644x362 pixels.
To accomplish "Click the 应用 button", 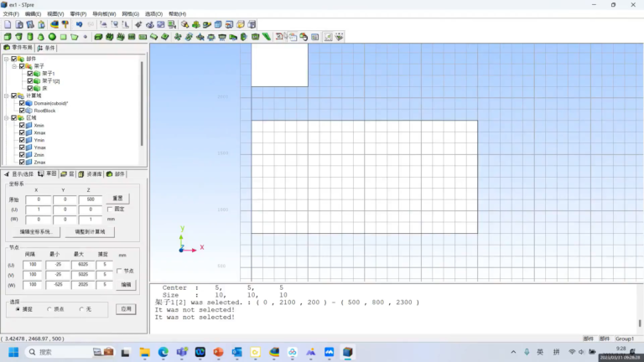I will click(x=126, y=309).
